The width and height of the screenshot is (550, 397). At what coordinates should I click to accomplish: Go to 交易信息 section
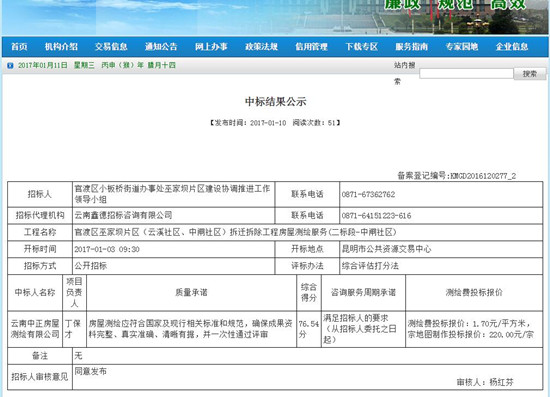click(x=111, y=47)
